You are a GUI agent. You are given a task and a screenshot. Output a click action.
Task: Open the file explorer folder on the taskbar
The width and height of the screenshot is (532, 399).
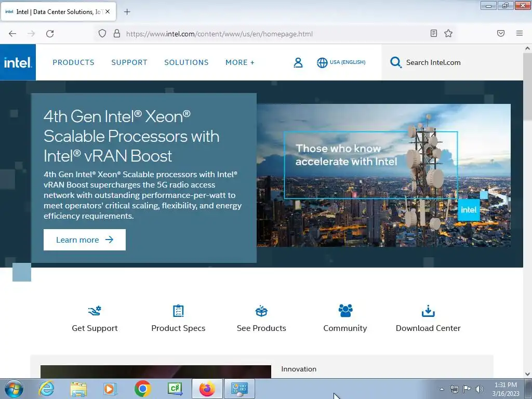coord(78,389)
